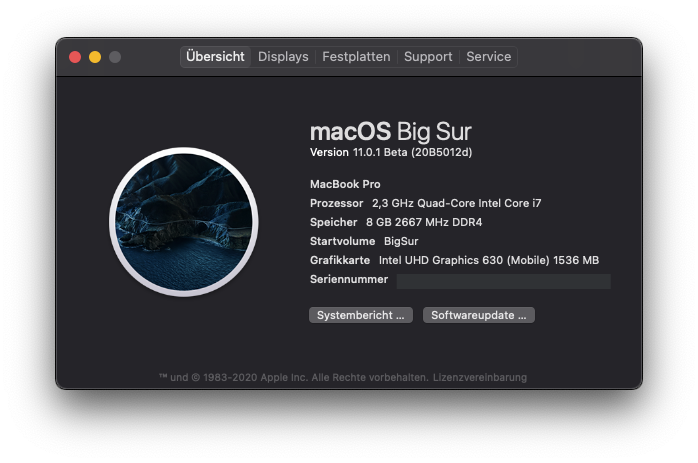This screenshot has width=698, height=463.
Task: Click the MacBook Pro model text
Action: (345, 184)
